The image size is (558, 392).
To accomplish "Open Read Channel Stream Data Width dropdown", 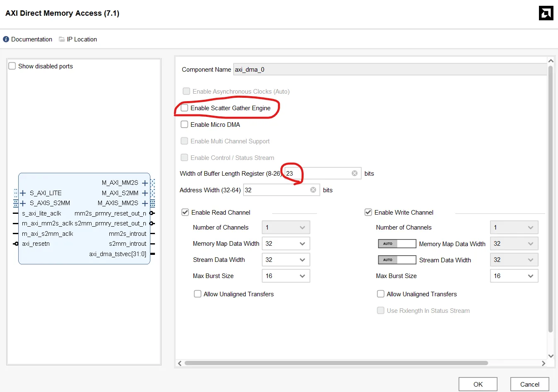I will pyautogui.click(x=286, y=260).
